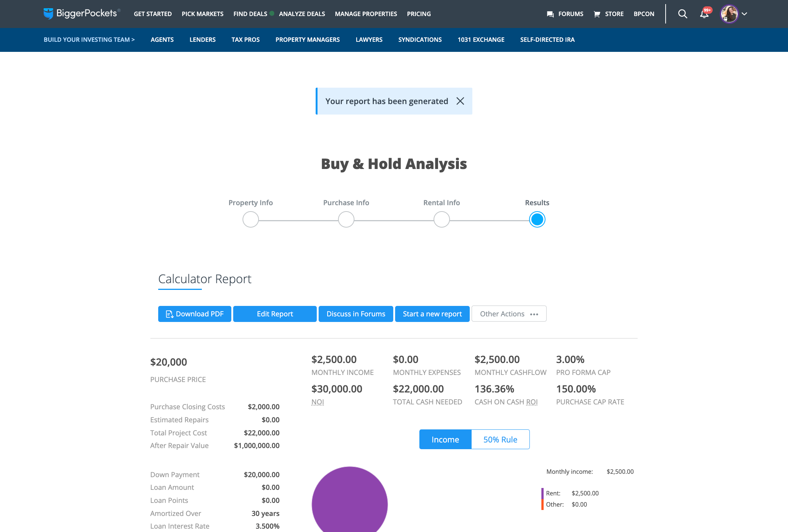
Task: Open the Other Actions dropdown
Action: click(509, 314)
